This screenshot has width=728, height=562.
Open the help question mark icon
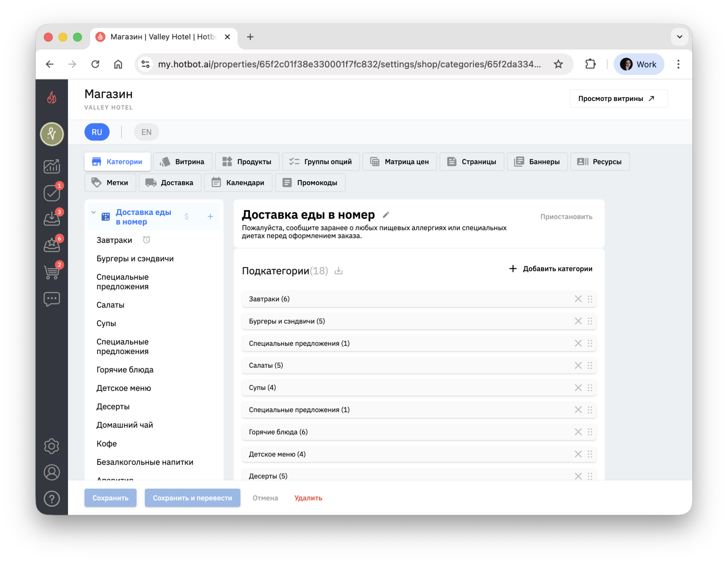52,499
